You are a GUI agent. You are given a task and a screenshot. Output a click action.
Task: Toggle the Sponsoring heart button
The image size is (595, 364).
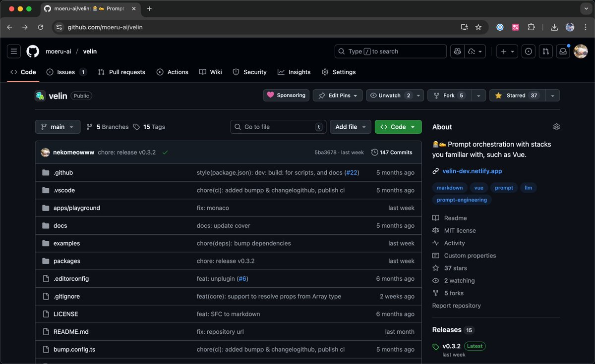(286, 96)
